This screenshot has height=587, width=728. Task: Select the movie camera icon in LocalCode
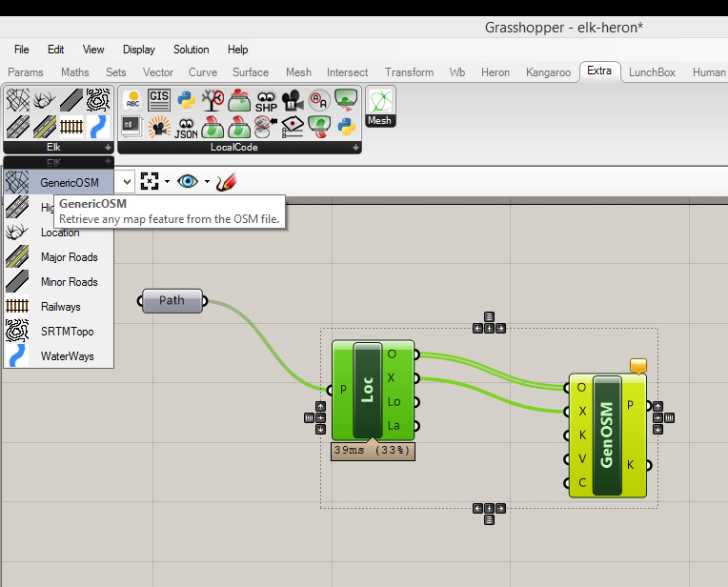293,100
